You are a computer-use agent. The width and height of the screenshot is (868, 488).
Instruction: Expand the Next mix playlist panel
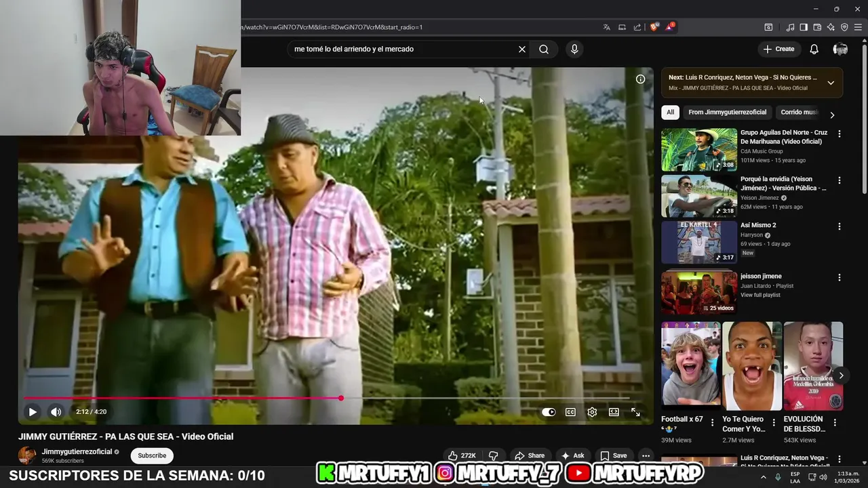831,83
